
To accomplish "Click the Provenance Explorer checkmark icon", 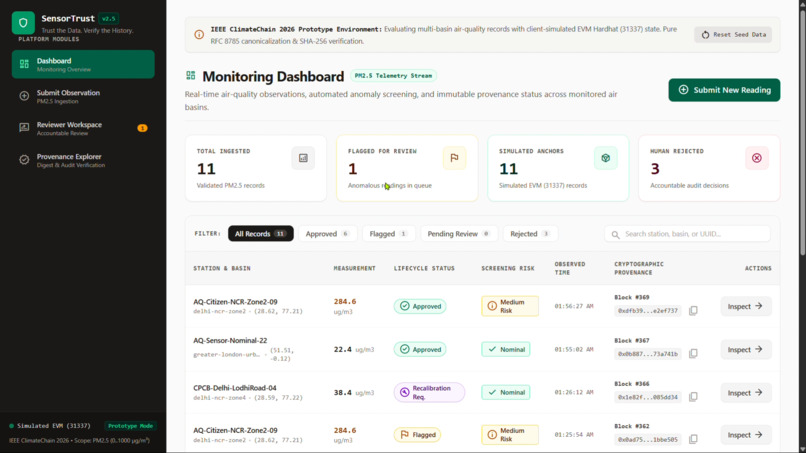I will 24,159.
